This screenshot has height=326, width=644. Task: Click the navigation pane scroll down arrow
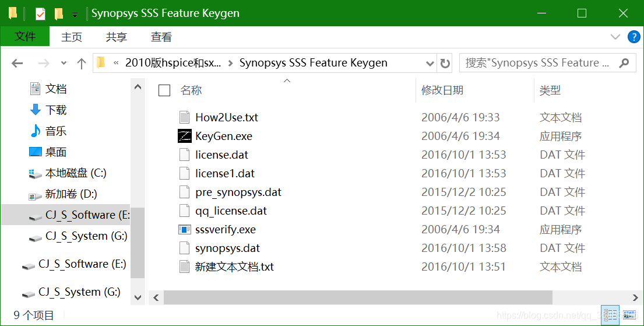[138, 297]
